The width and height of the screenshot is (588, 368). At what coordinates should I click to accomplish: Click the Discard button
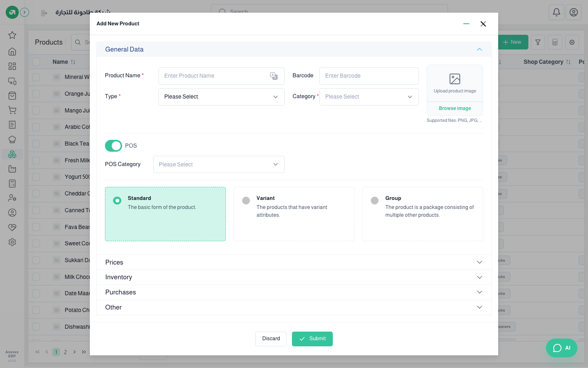click(x=271, y=339)
